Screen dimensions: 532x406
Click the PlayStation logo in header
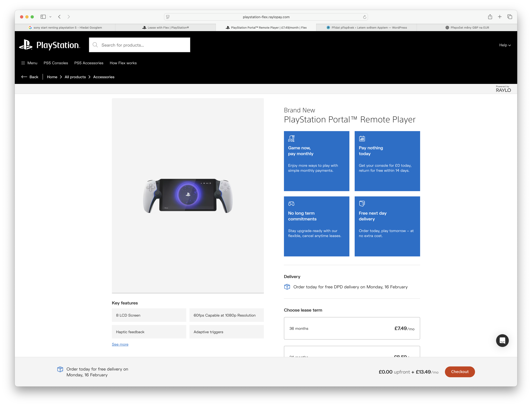pos(50,45)
